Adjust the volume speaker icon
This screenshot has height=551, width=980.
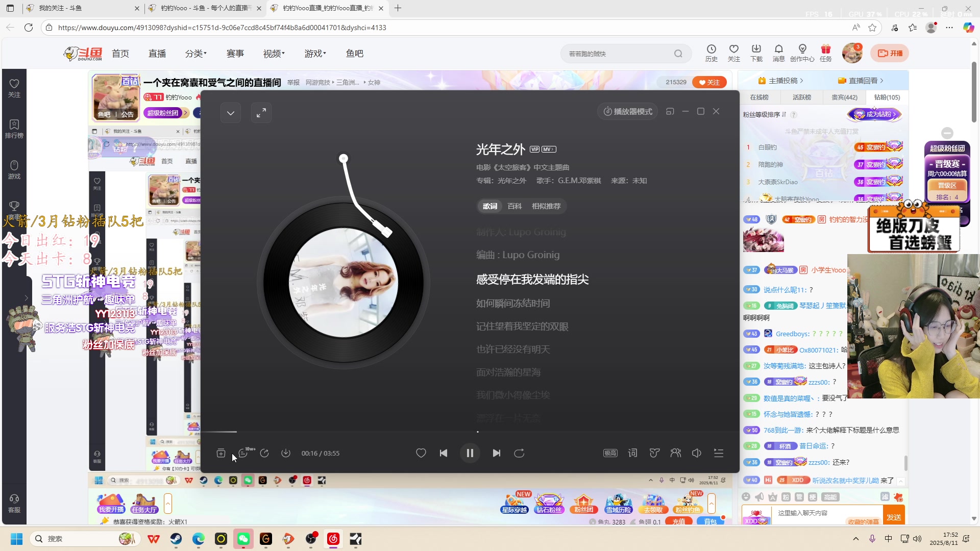point(697,453)
